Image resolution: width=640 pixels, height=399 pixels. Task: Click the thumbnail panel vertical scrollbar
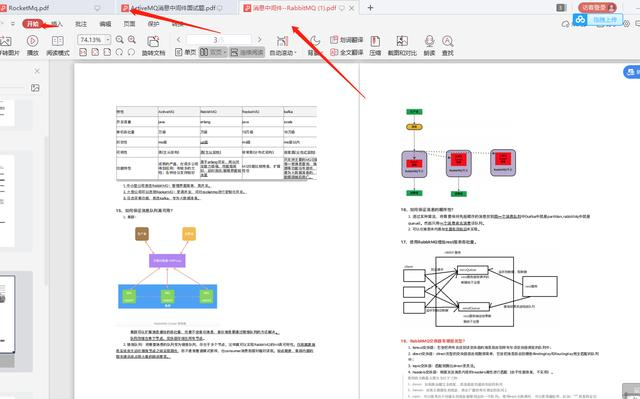(47, 211)
